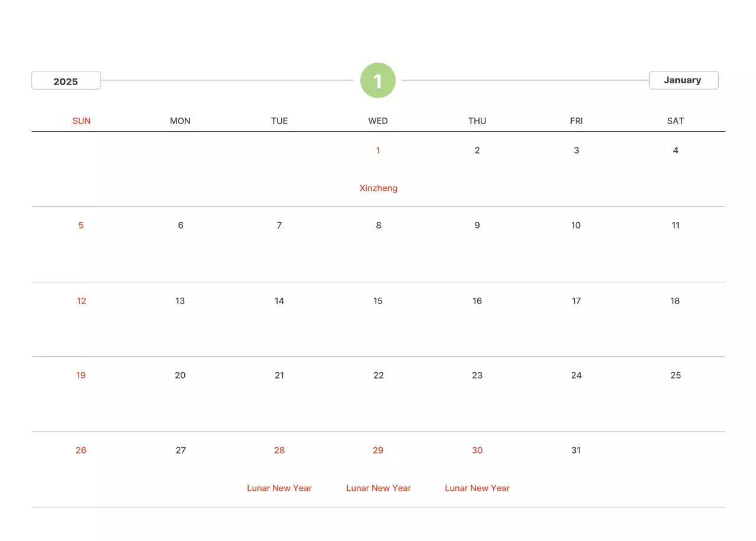
Task: Select January 1 date
Action: point(378,151)
